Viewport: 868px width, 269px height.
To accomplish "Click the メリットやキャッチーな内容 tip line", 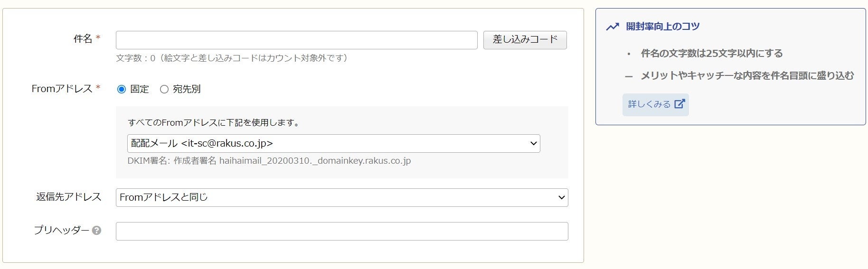I will (x=747, y=76).
